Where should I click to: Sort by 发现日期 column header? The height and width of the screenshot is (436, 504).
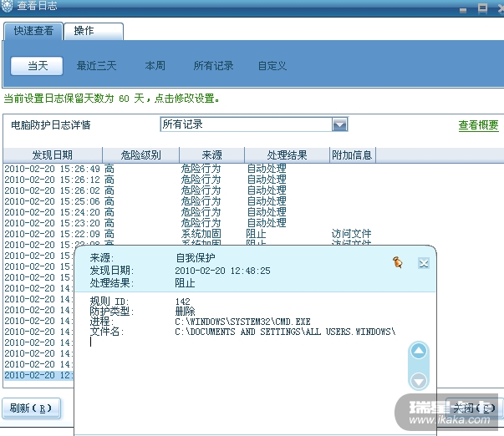[x=53, y=155]
